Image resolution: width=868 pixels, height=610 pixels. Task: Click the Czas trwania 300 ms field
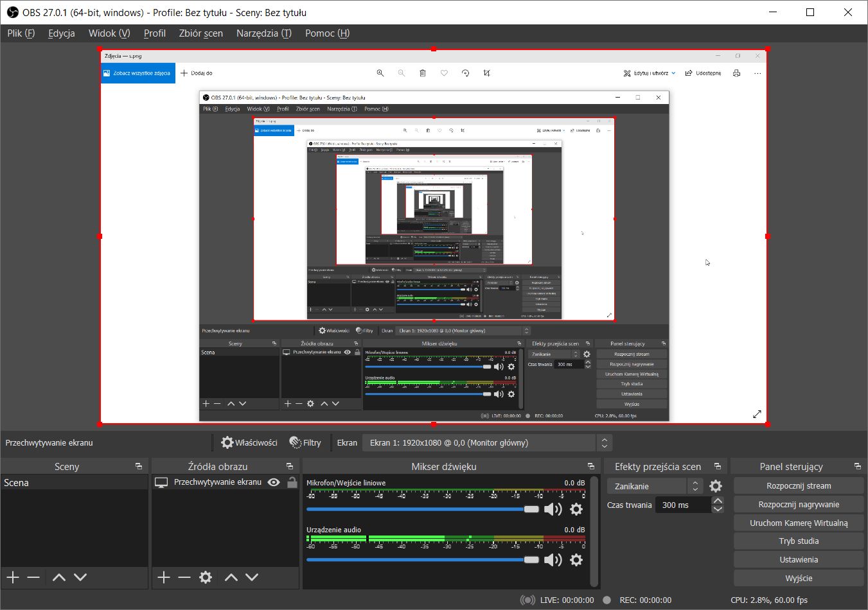(683, 505)
